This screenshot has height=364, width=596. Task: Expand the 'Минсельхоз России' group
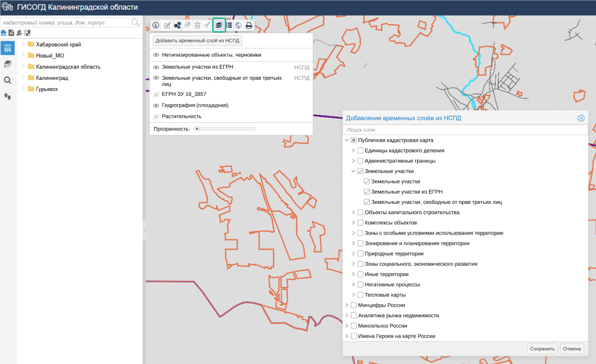[x=347, y=326]
